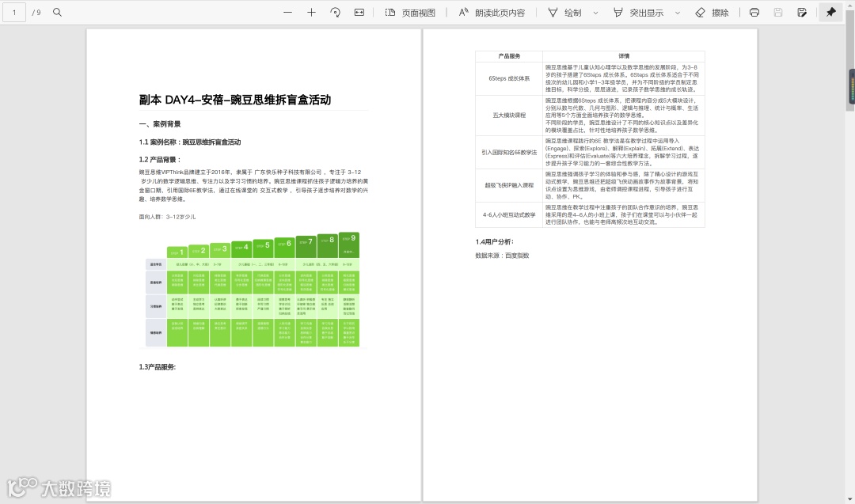Click the document title 副本 DAY4-安蓓-豌豆思维拆盲盒活动
Viewport: 855px width, 504px height.
[235, 100]
